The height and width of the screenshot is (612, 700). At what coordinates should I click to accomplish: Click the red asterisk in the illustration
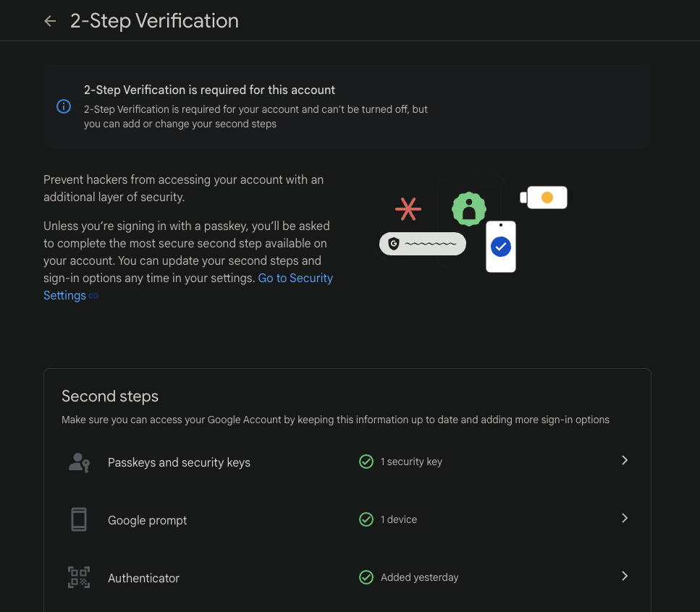click(408, 209)
